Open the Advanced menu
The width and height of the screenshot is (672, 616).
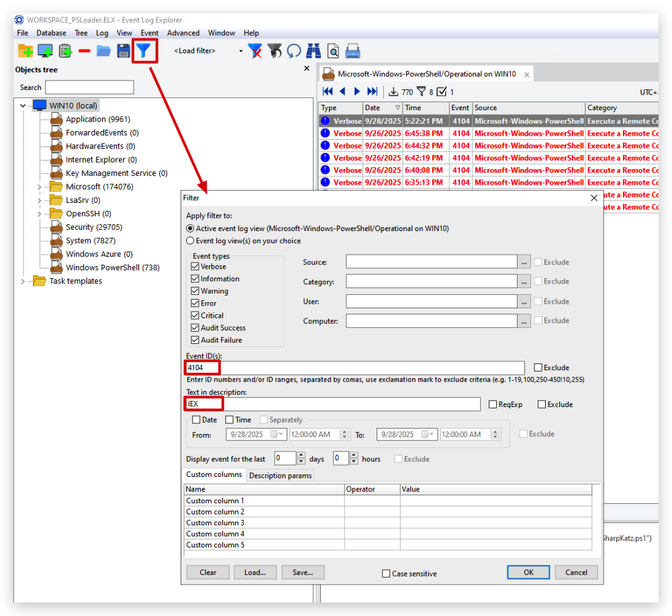click(183, 33)
